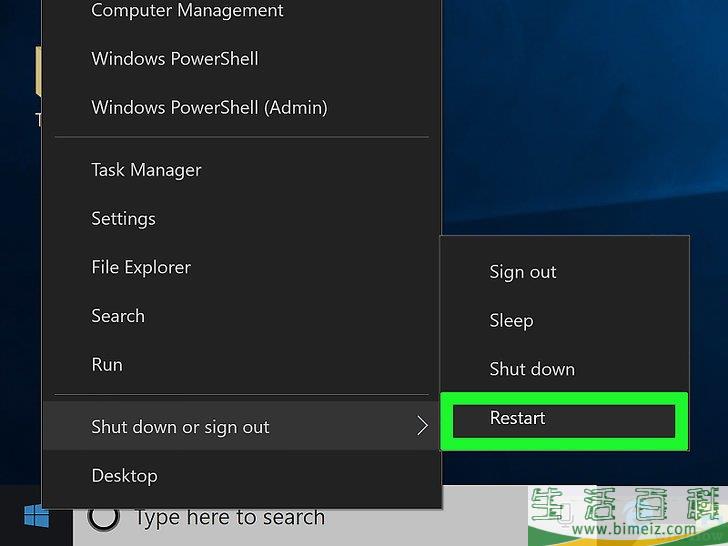728x546 pixels.
Task: Click the Cortana search circle icon
Action: [104, 516]
